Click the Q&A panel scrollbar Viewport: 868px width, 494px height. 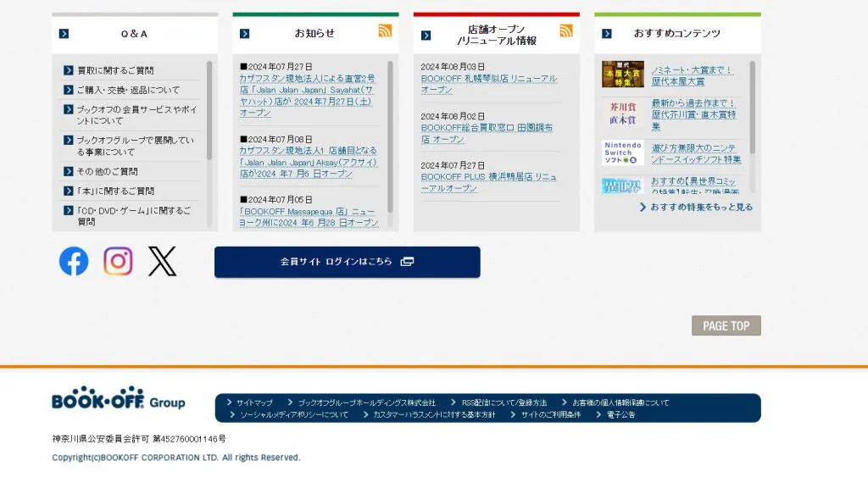click(x=209, y=110)
